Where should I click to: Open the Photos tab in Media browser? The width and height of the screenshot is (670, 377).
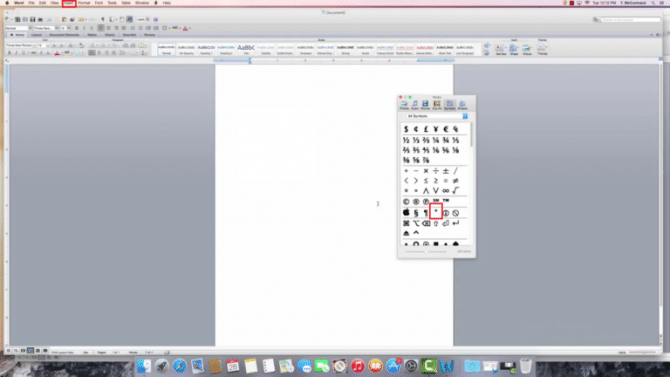(x=404, y=105)
